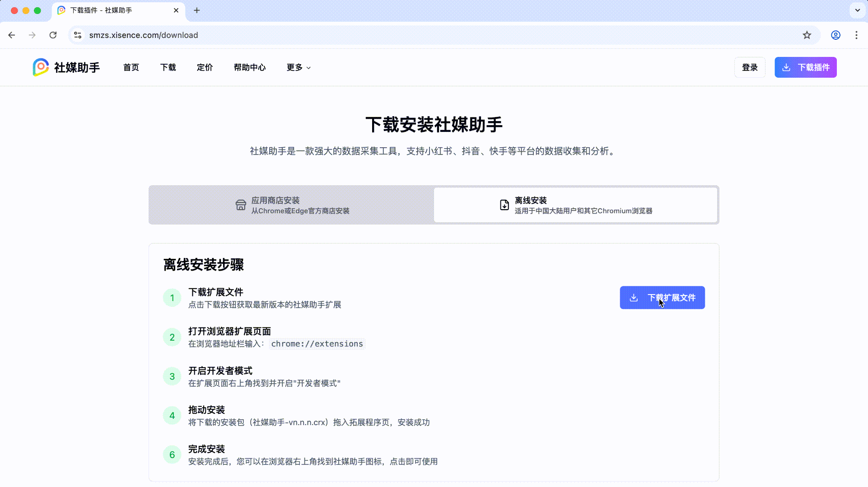Click the 下载插件 header button
The image size is (868, 487).
[806, 67]
